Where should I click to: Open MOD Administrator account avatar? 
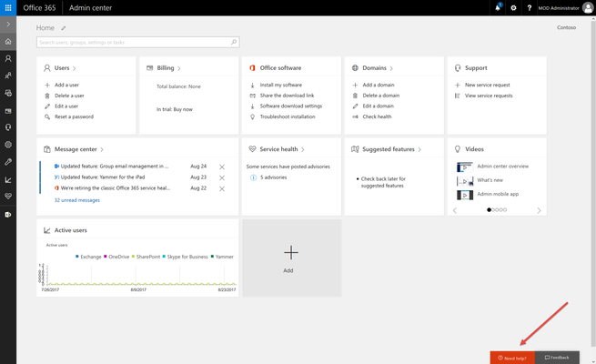(588, 7)
